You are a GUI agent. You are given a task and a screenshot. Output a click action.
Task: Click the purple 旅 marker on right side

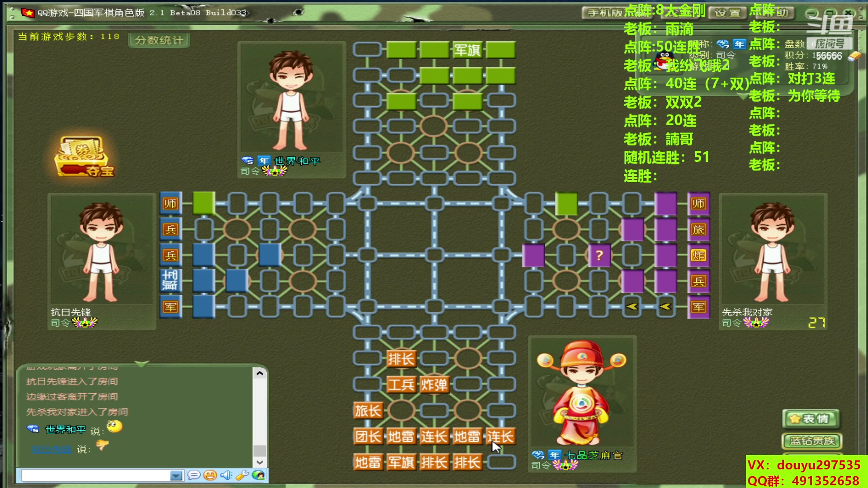coord(698,230)
